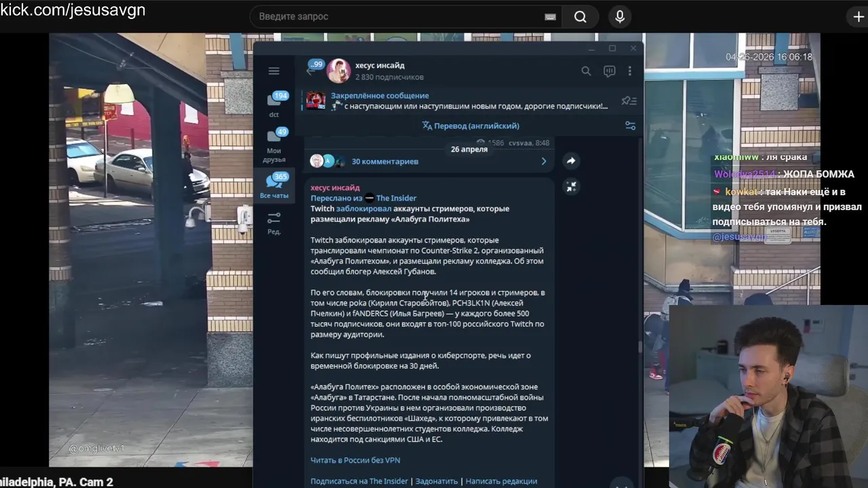The width and height of the screenshot is (868, 488).
Task: Open the Ред. folder editing option
Action: (x=274, y=223)
